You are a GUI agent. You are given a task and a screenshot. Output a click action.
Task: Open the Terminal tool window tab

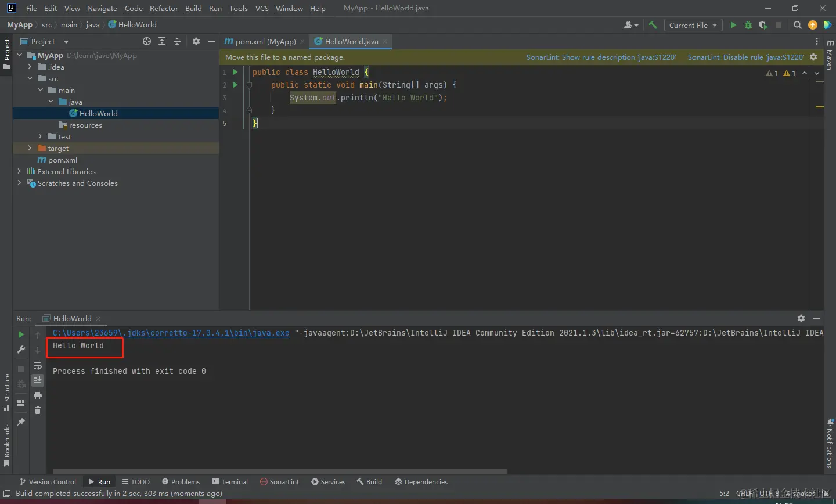click(x=230, y=482)
